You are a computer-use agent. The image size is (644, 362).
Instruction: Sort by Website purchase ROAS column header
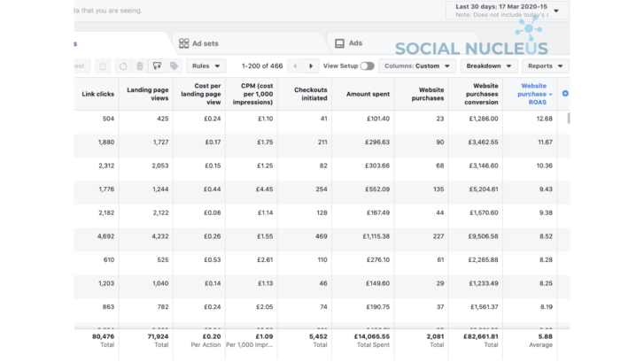[533, 95]
